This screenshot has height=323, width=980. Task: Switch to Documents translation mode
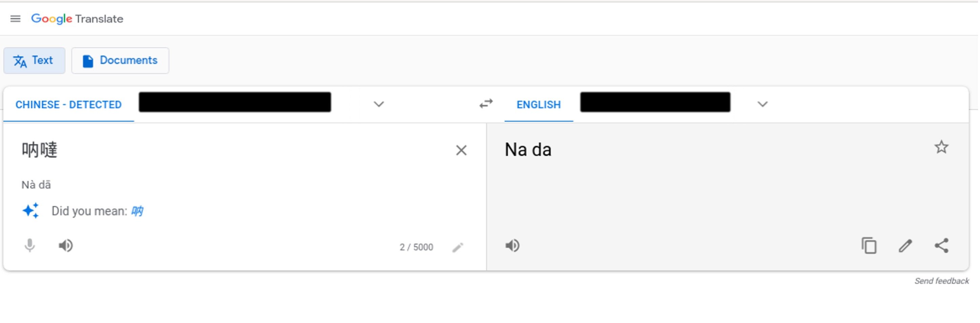point(120,60)
